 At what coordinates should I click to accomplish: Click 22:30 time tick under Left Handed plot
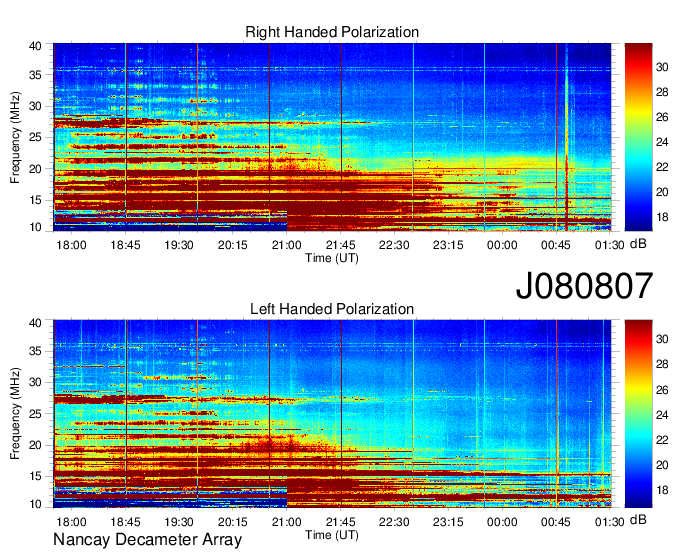pos(394,522)
